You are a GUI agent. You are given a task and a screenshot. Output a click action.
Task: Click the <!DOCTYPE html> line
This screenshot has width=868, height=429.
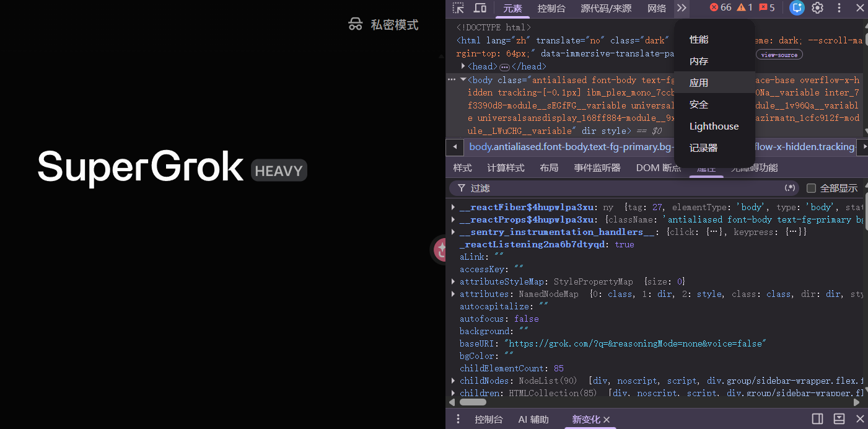[494, 27]
